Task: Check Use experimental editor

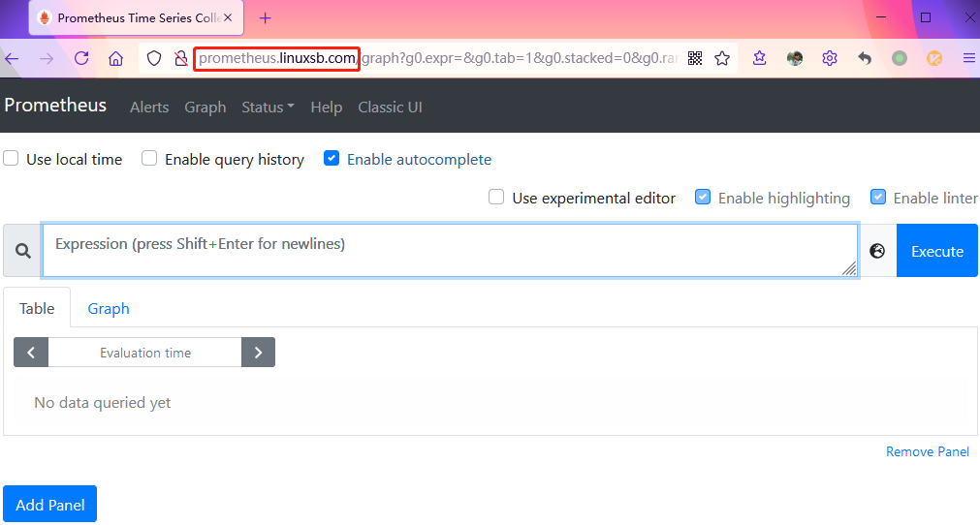Action: tap(496, 197)
